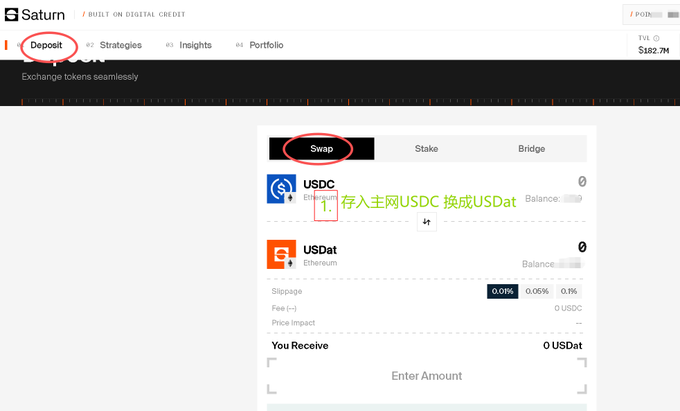Select the Swap tab
The height and width of the screenshot is (411, 680).
pos(321,149)
